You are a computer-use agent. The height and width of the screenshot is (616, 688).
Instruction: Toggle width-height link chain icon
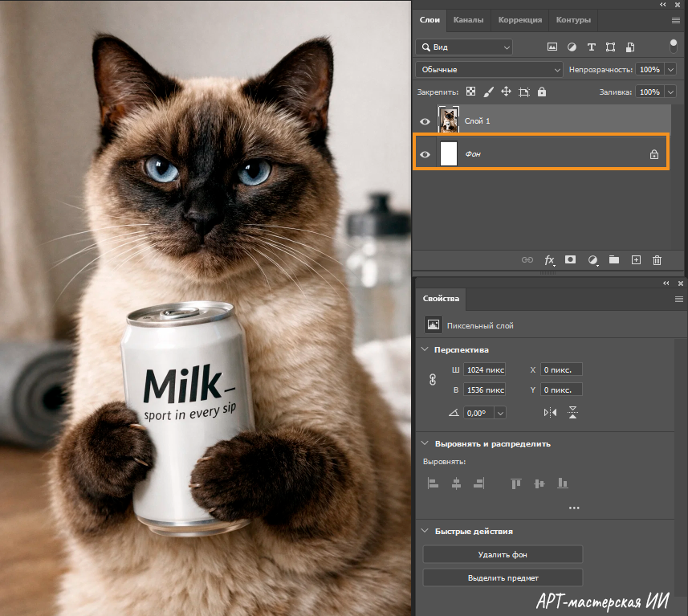click(x=433, y=379)
